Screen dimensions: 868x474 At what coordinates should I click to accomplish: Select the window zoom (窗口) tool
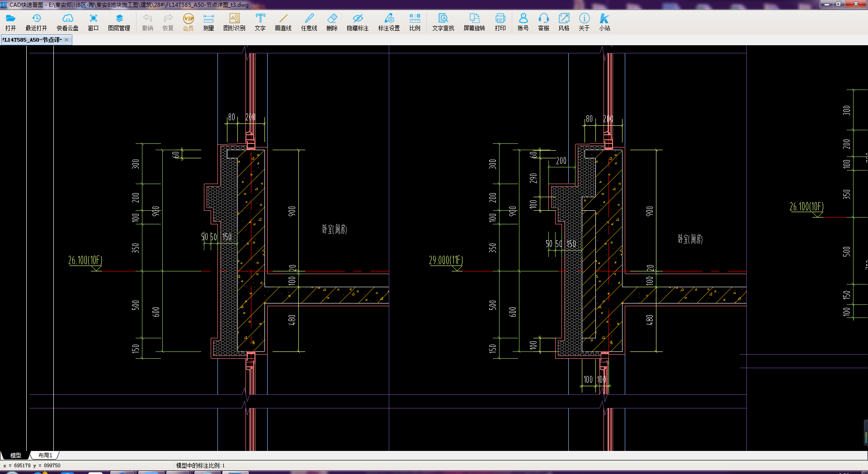(93, 22)
